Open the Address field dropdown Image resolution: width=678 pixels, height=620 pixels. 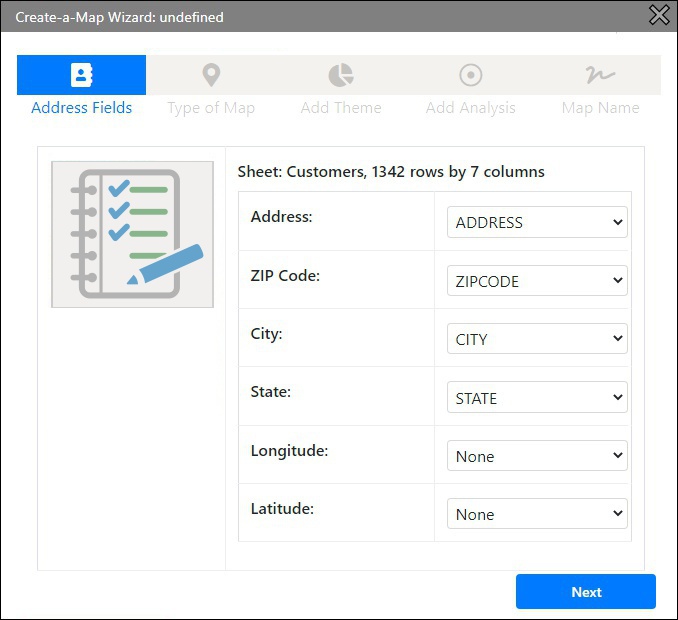(x=536, y=223)
